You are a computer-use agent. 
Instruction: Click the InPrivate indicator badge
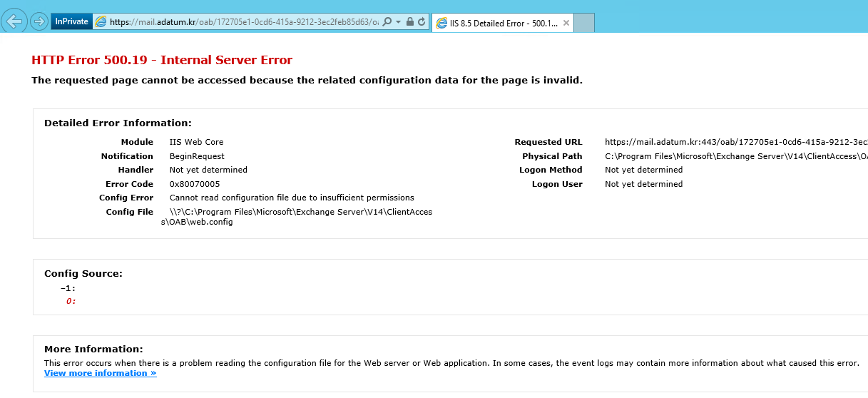[x=72, y=21]
